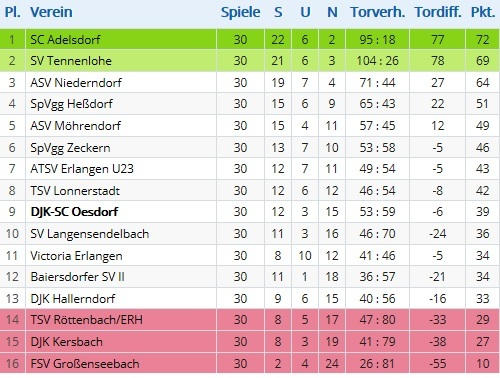Open the Victoria Erlangen team link
This screenshot has height=378, width=500.
76,256
